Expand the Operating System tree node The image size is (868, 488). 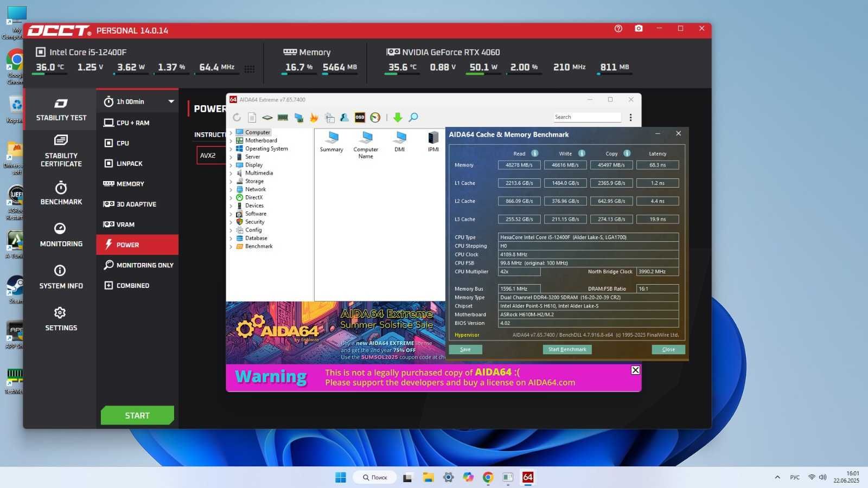pyautogui.click(x=231, y=149)
